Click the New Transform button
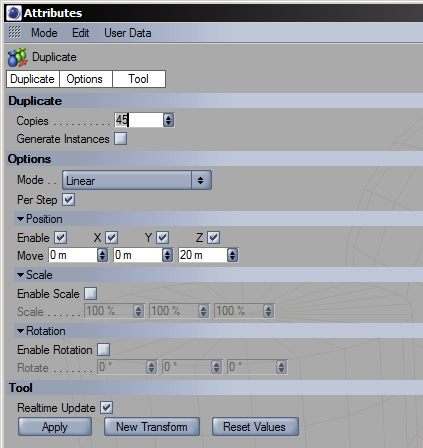The image size is (423, 448). 152,427
